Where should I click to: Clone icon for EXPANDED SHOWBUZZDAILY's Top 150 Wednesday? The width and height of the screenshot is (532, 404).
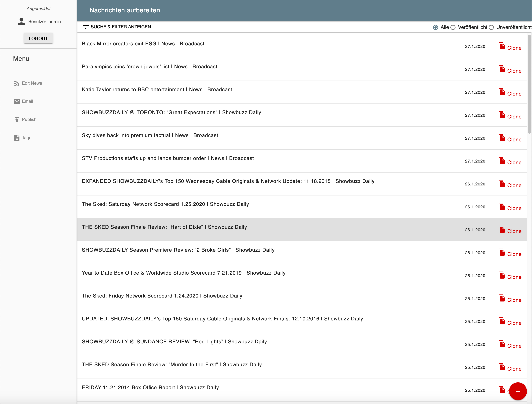(502, 184)
